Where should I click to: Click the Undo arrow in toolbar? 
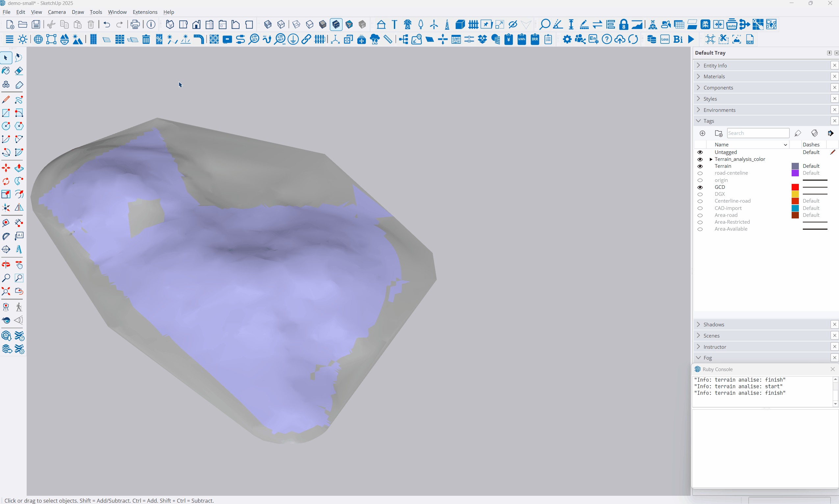[x=107, y=24]
